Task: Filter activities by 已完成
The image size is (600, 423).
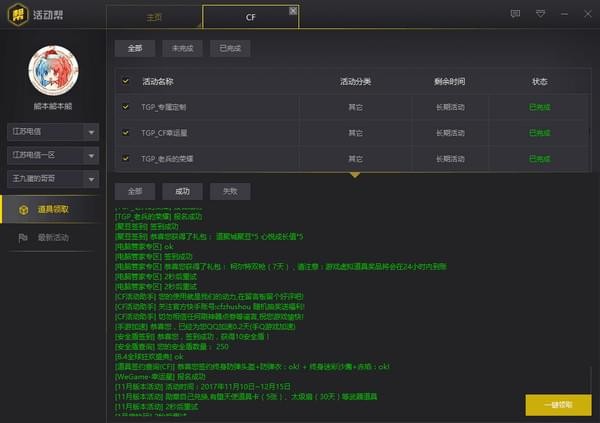Action: click(230, 48)
